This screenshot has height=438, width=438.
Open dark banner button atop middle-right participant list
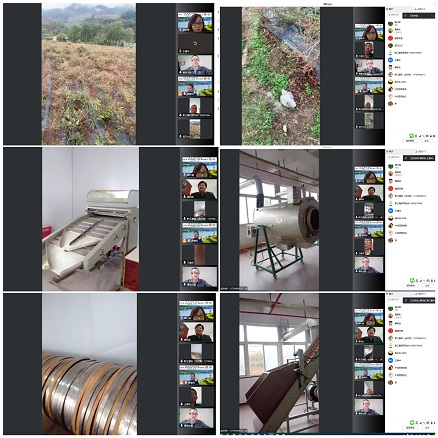point(419,158)
